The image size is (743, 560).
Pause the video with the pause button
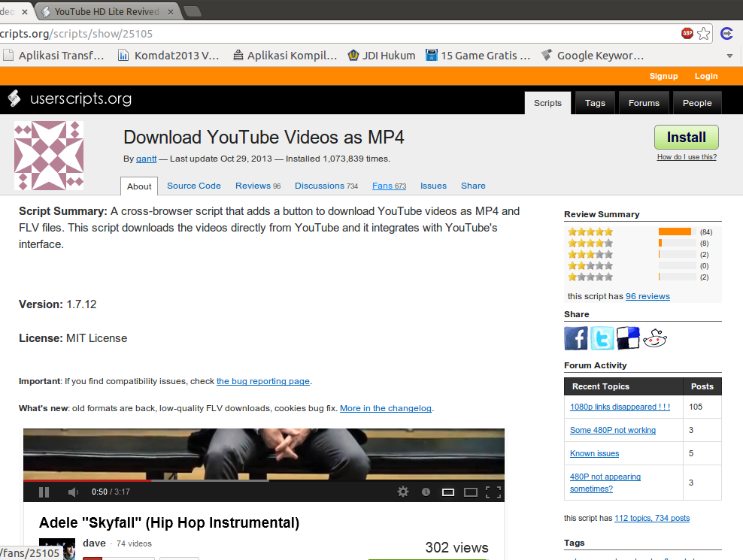pos(44,492)
